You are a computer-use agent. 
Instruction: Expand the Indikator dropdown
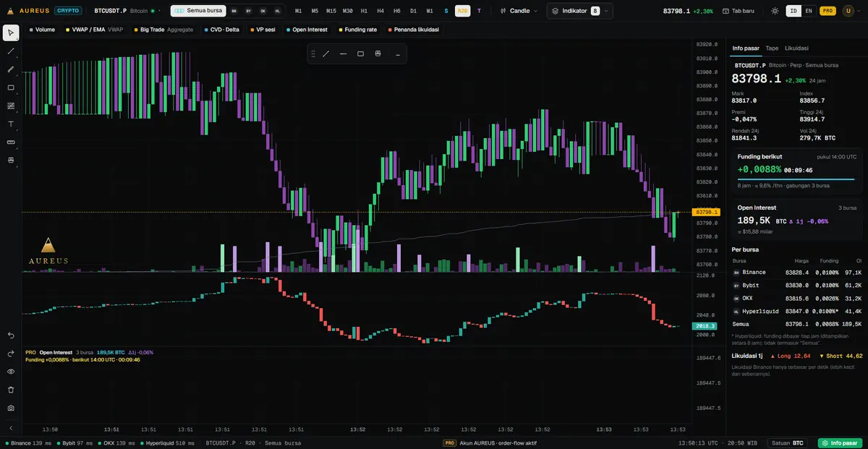580,11
